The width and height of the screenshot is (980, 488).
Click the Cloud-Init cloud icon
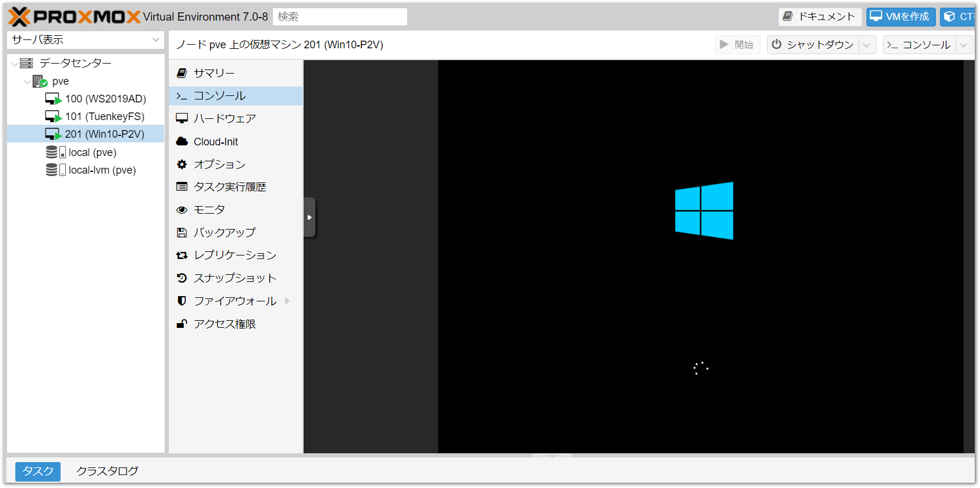coord(182,141)
